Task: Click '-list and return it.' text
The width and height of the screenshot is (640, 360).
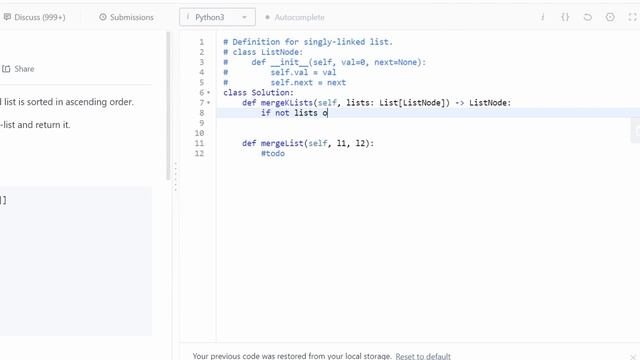Action: tap(36, 125)
